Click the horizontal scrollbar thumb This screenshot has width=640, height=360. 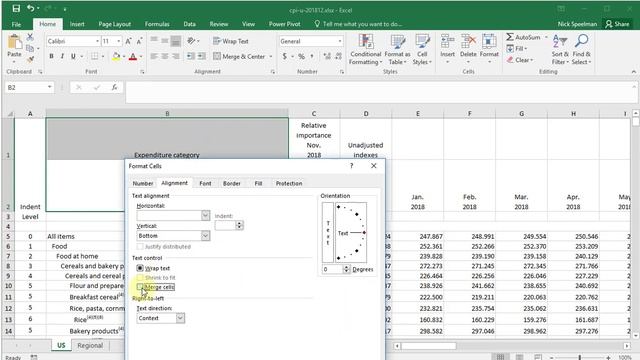pos(428,346)
